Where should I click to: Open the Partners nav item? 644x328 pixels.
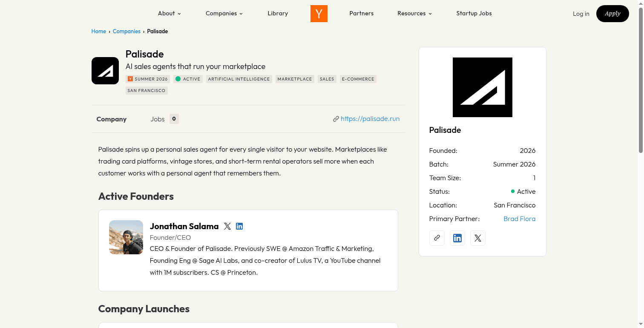361,13
